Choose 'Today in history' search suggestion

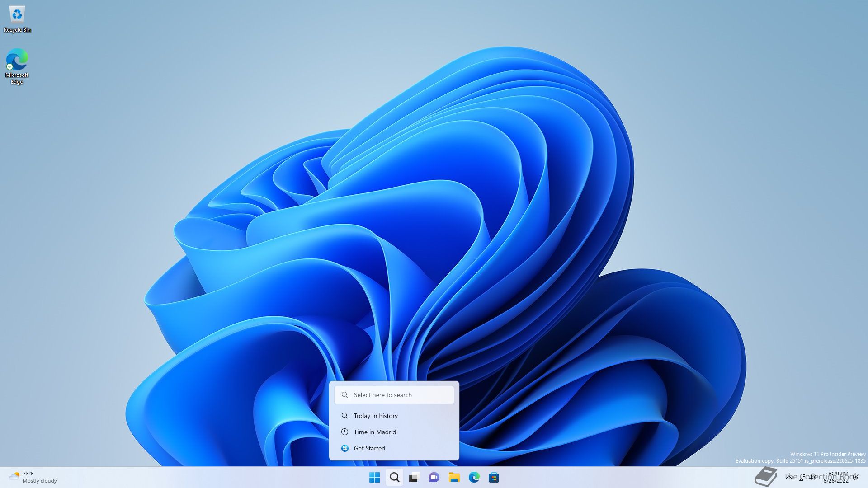pyautogui.click(x=394, y=416)
